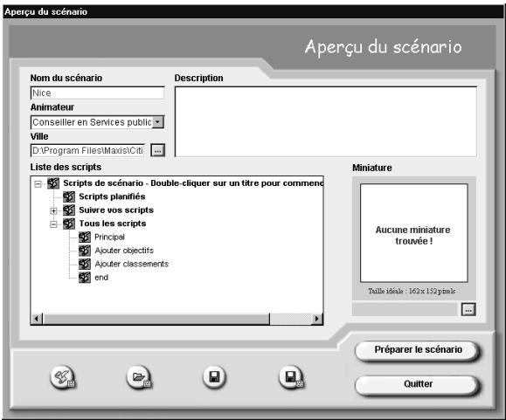
Task: Click icon next to Tous les scripts
Action: click(69, 224)
